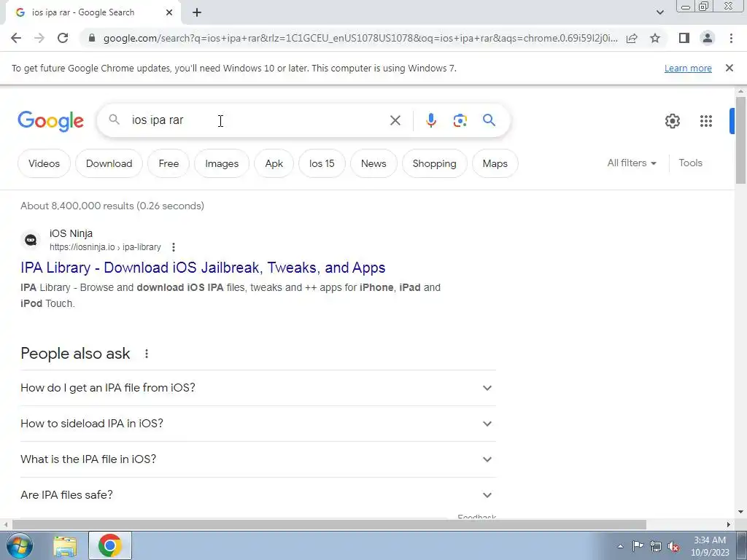Open the tab search dropdown arrow
Screen dimensions: 747x560
tap(659, 12)
